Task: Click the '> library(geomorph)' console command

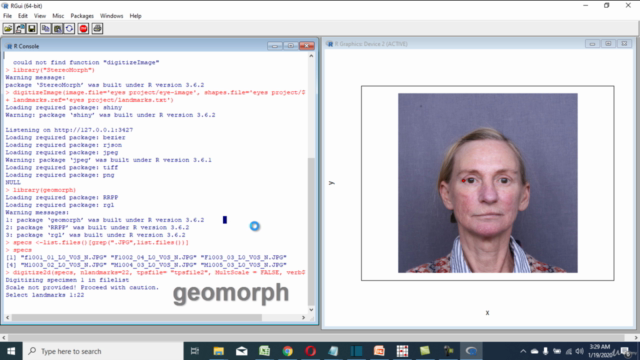Action: pos(41,190)
